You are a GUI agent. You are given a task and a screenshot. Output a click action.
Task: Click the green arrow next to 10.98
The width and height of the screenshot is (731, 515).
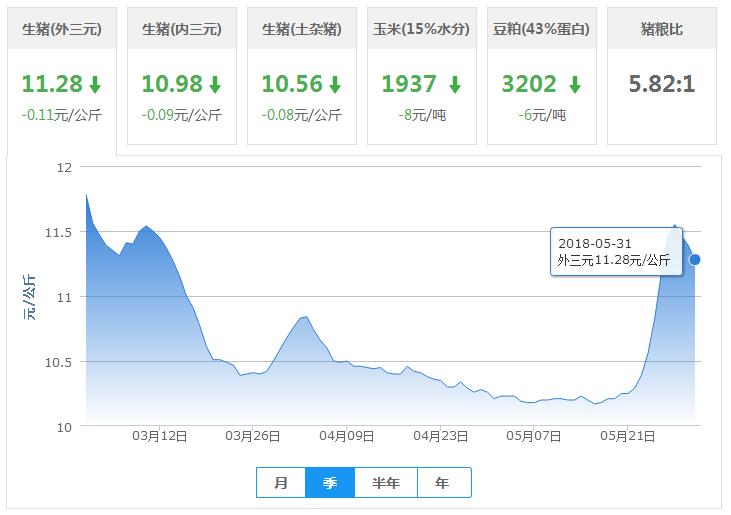point(214,84)
